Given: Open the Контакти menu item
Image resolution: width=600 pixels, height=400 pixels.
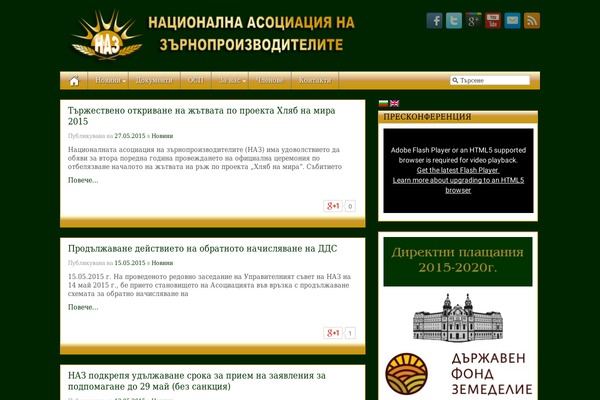Looking at the screenshot, I should click(x=315, y=80).
